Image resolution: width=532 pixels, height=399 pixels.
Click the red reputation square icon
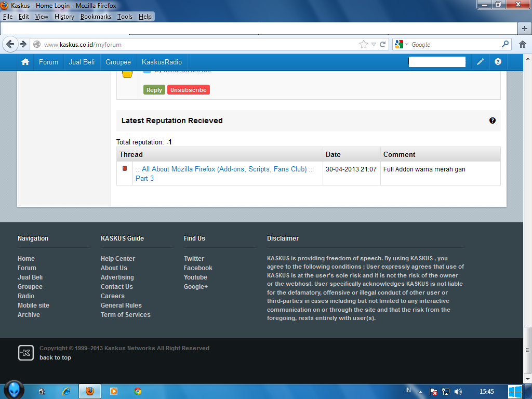(125, 168)
